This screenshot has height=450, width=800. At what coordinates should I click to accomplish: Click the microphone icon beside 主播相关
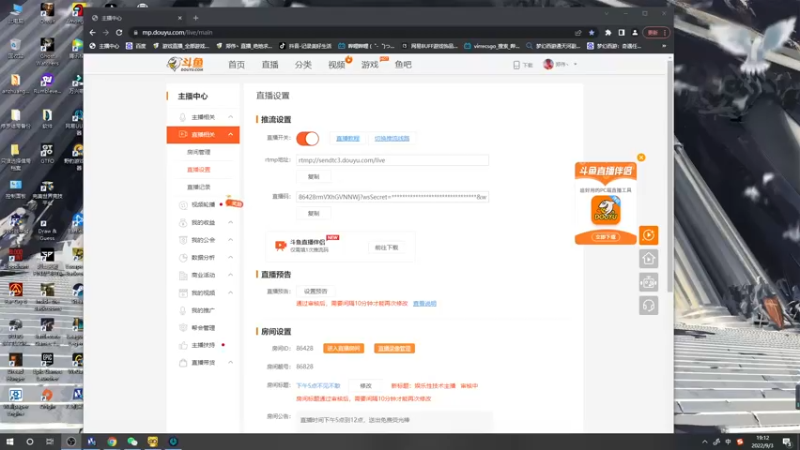183,117
